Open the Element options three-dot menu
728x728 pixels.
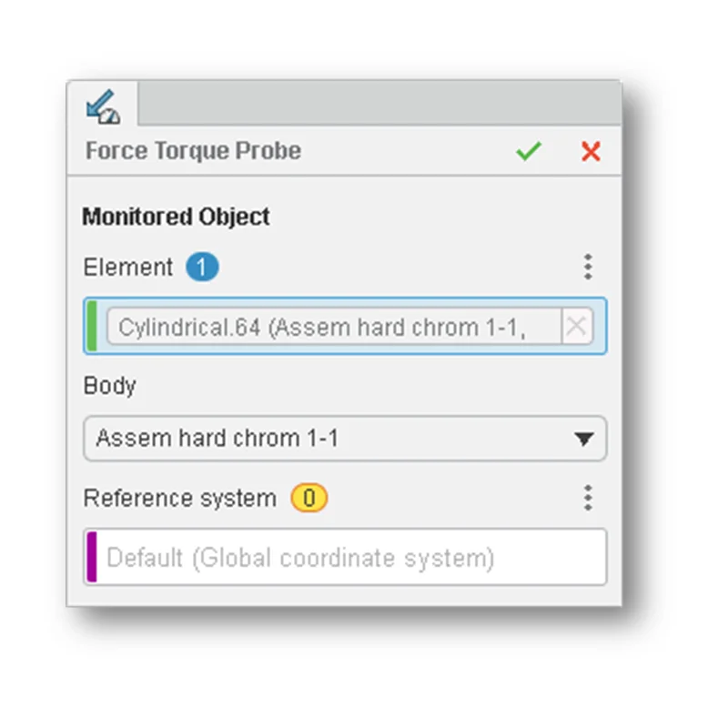(588, 267)
